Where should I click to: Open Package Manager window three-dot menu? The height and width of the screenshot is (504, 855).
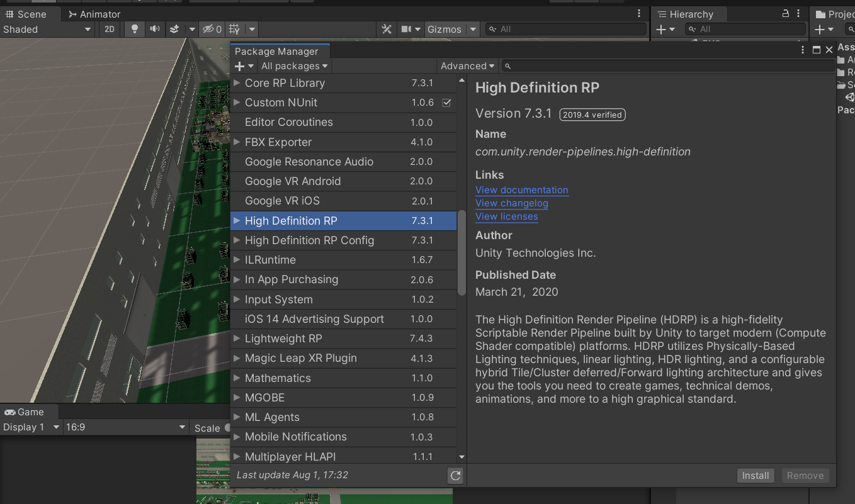click(802, 50)
